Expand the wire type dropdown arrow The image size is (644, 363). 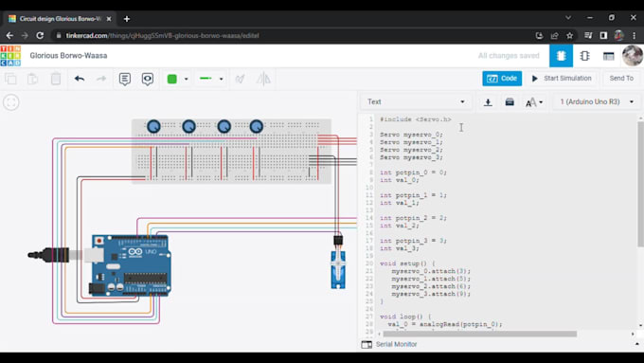click(222, 79)
